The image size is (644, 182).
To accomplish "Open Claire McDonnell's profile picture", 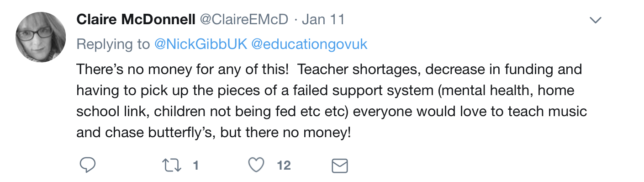I will (x=41, y=37).
